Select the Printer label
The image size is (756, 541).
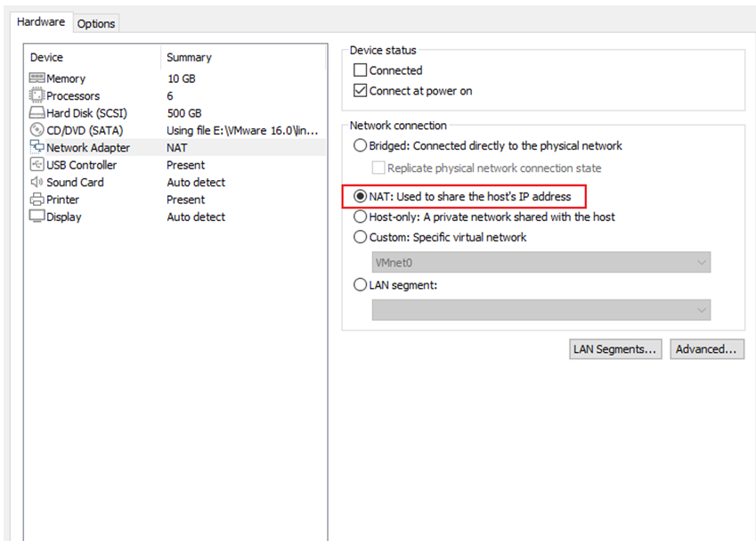(62, 200)
